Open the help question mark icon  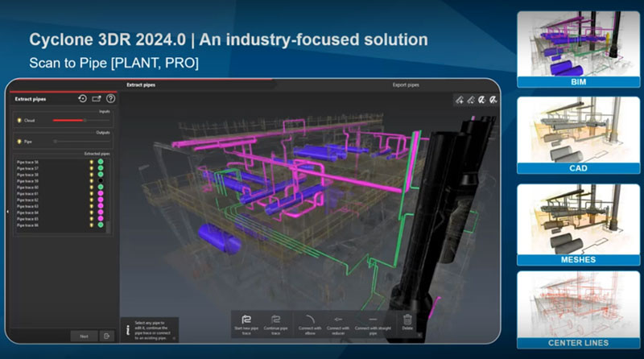tap(110, 98)
